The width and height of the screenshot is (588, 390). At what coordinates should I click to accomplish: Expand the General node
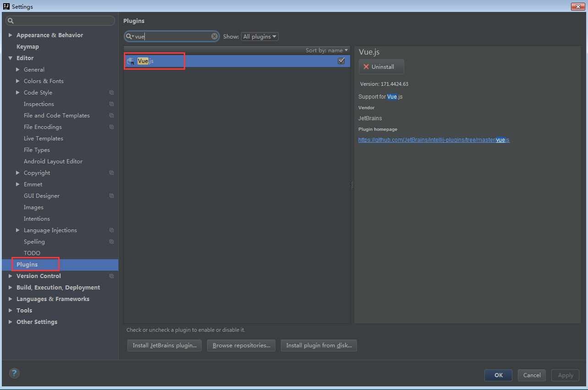point(18,70)
